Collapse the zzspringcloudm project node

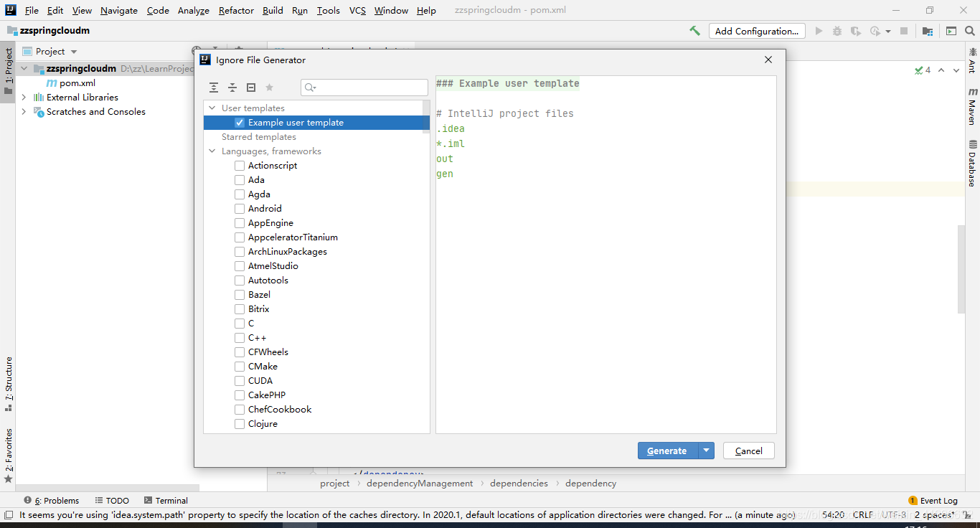pos(24,69)
